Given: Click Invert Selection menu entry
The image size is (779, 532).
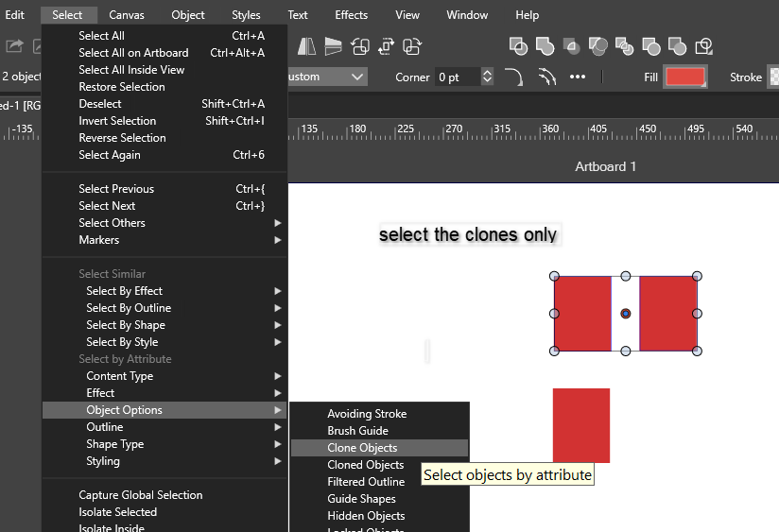Looking at the screenshot, I should click(117, 121).
